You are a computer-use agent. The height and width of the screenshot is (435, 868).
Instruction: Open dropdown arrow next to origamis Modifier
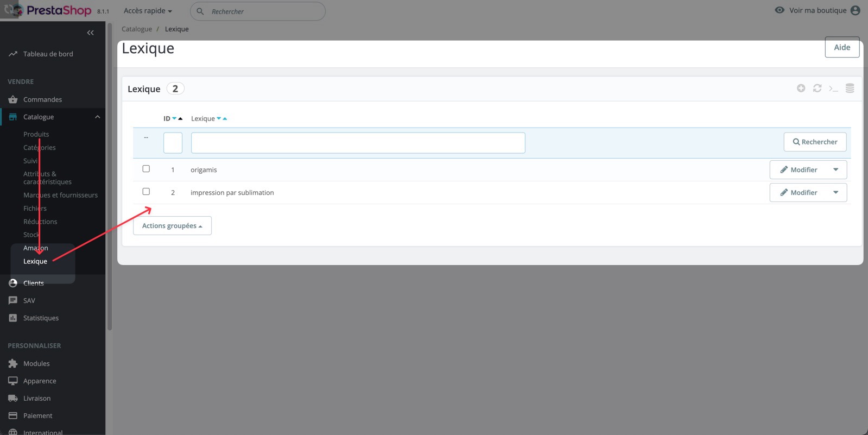pos(836,170)
